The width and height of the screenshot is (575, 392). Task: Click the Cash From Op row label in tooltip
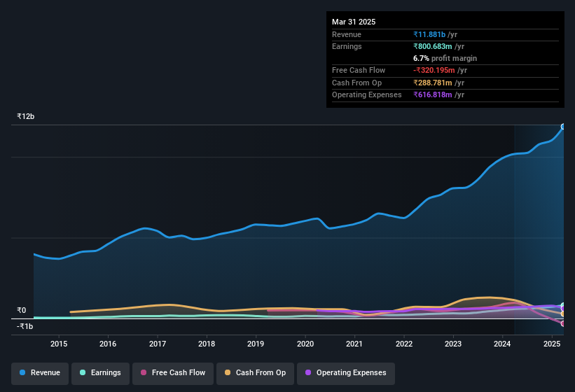click(356, 83)
